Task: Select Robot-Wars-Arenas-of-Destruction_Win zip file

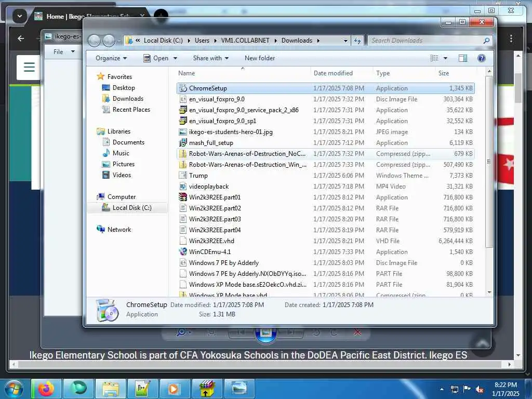Action: [325, 165]
